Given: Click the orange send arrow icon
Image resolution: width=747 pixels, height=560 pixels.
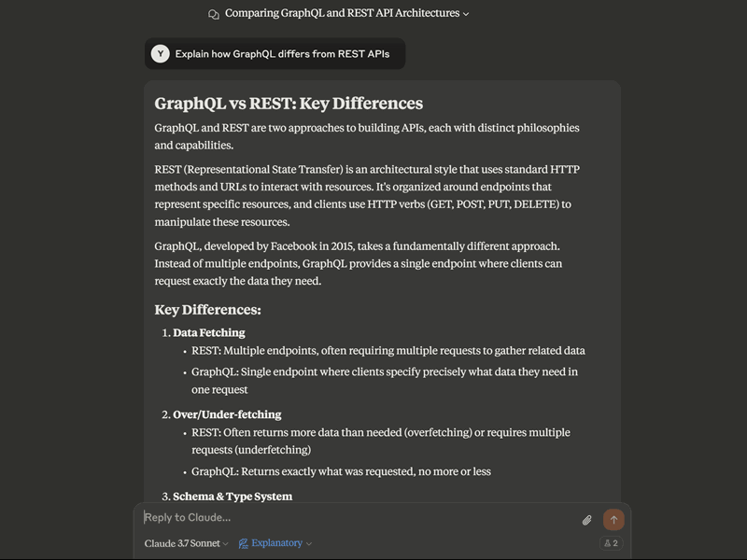Looking at the screenshot, I should point(613,519).
